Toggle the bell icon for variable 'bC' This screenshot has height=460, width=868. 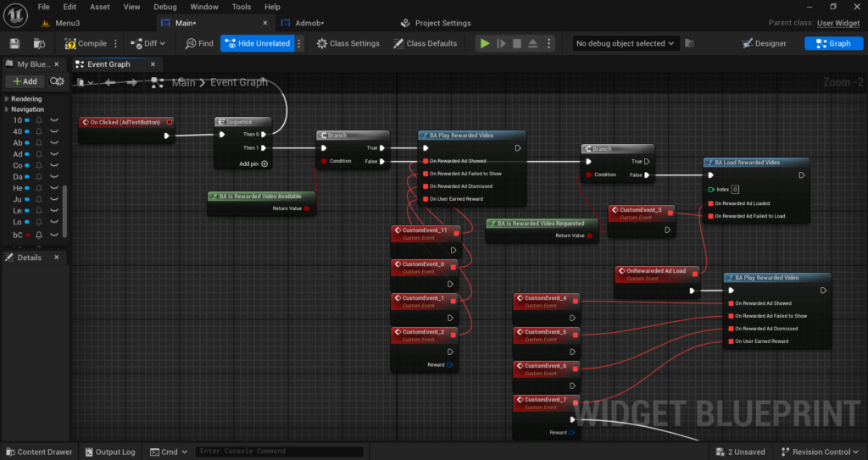pos(39,235)
